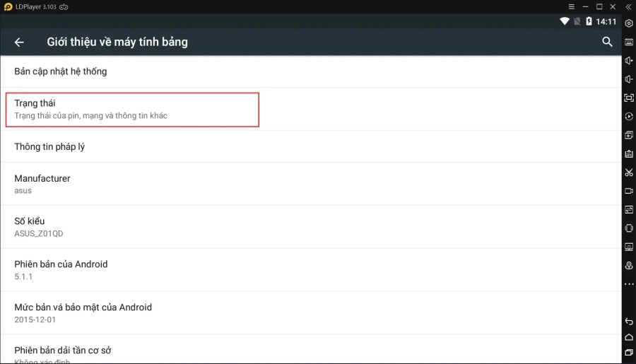Click the Android home button in sidebar
This screenshot has width=636, height=364.
coord(629,337)
